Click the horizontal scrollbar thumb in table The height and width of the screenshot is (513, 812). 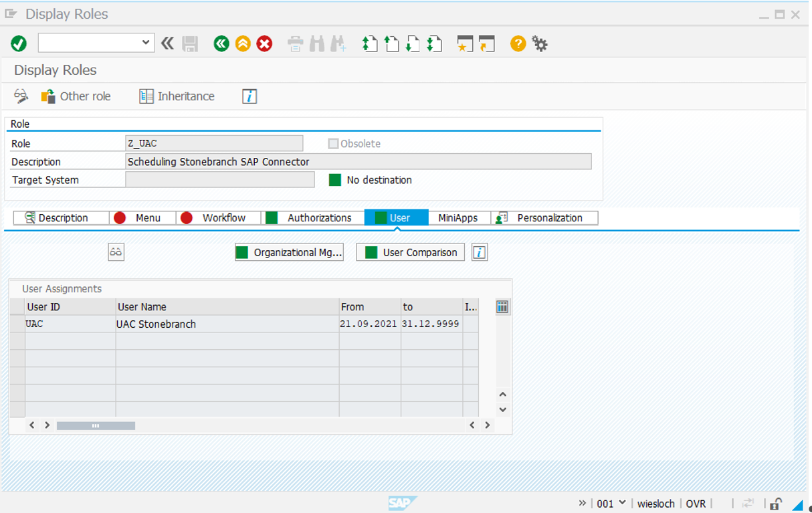96,425
